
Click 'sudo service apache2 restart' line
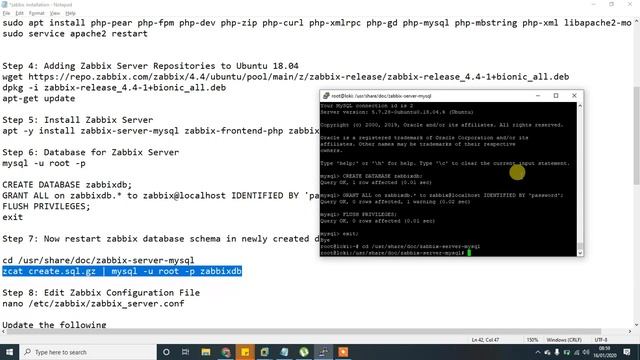75,33
